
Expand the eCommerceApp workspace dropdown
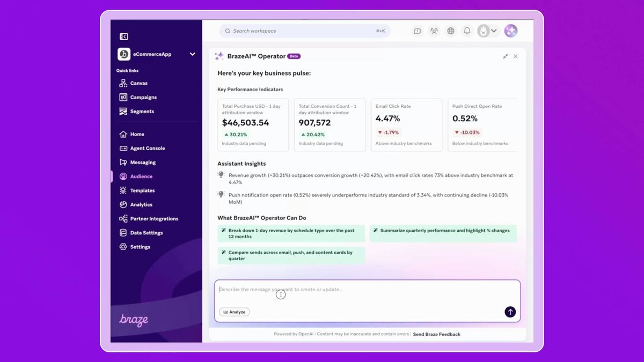point(192,54)
